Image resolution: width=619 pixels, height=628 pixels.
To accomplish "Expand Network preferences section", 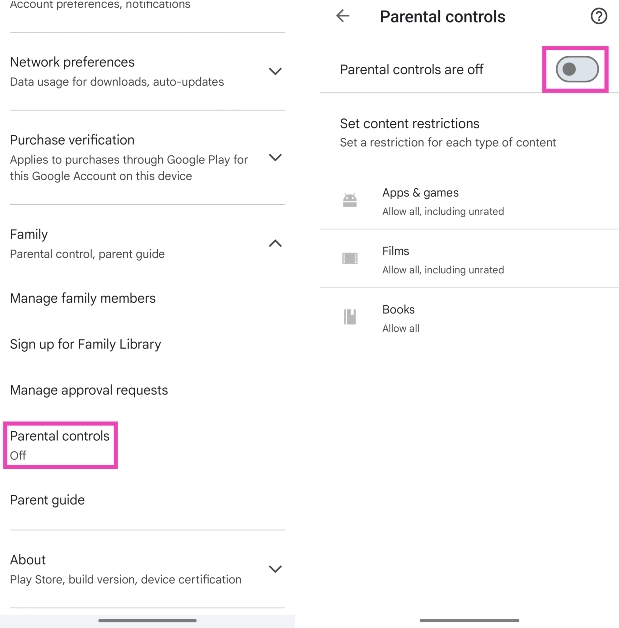I will coord(275,72).
